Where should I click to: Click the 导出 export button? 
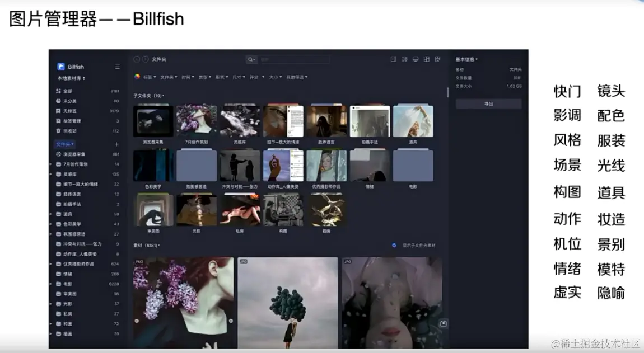[489, 104]
